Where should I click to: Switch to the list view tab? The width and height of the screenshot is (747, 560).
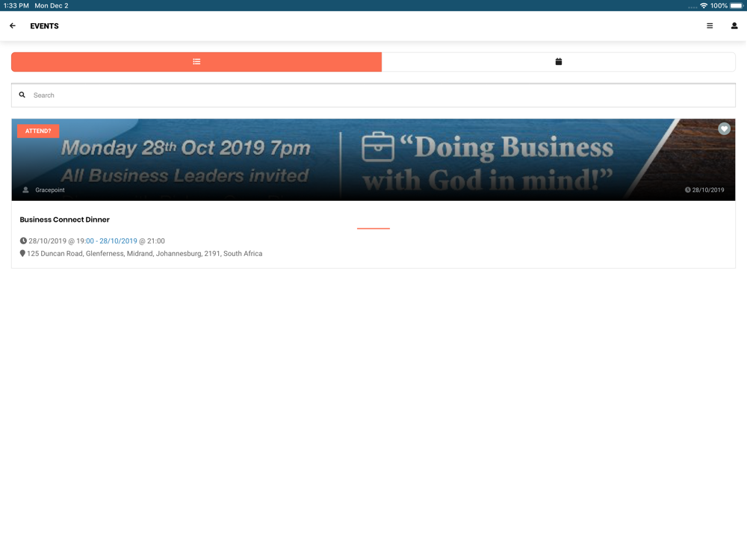coord(196,62)
